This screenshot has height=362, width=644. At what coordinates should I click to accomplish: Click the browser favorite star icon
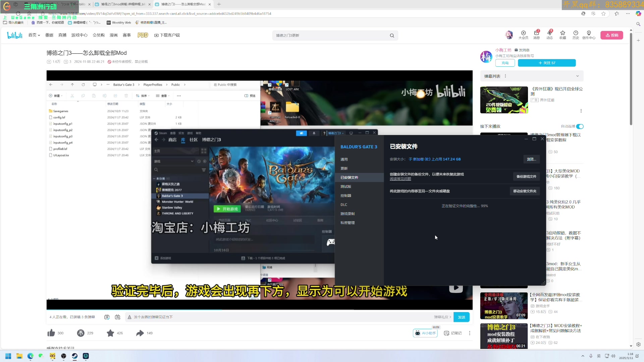(603, 14)
